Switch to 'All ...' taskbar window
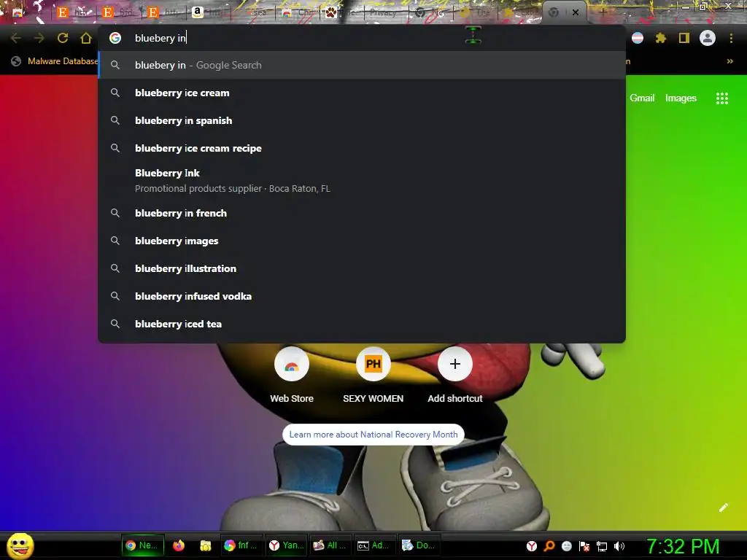747x560 pixels. point(330,545)
